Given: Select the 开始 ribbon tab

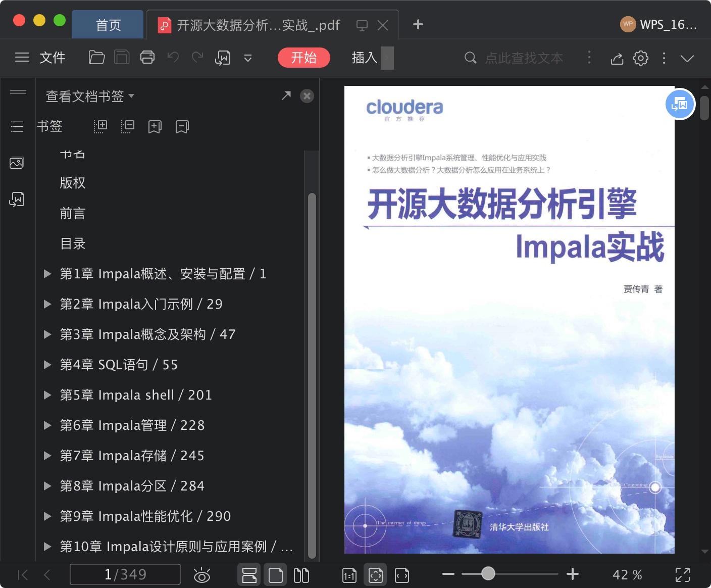Looking at the screenshot, I should (x=304, y=58).
